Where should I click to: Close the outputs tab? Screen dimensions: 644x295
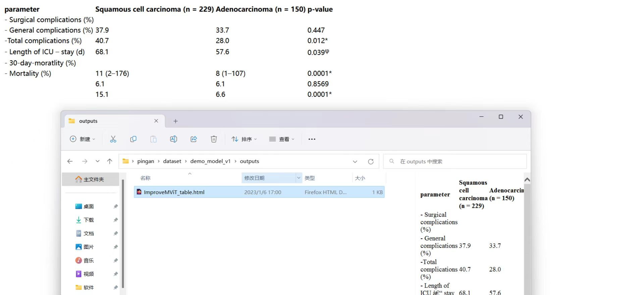156,121
